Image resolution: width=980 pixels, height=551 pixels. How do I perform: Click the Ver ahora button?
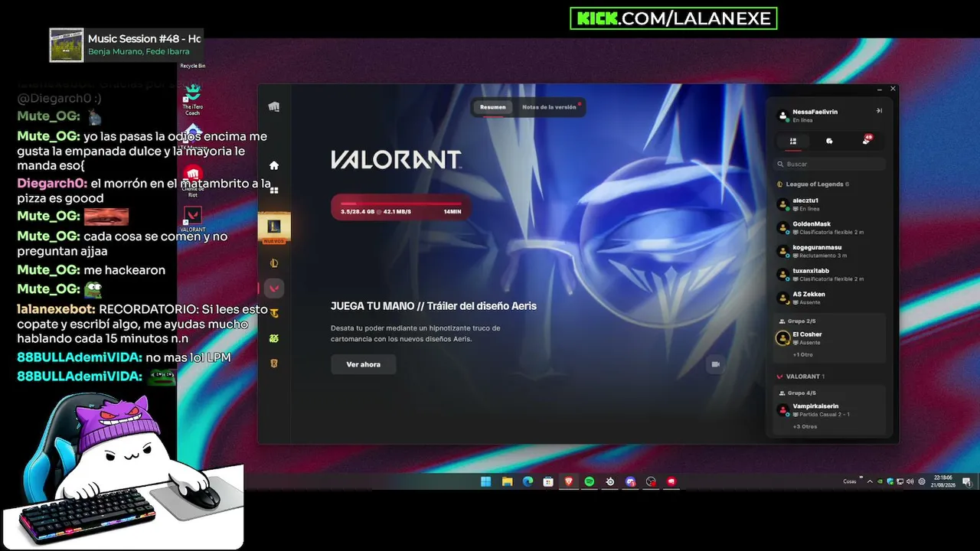[363, 364]
